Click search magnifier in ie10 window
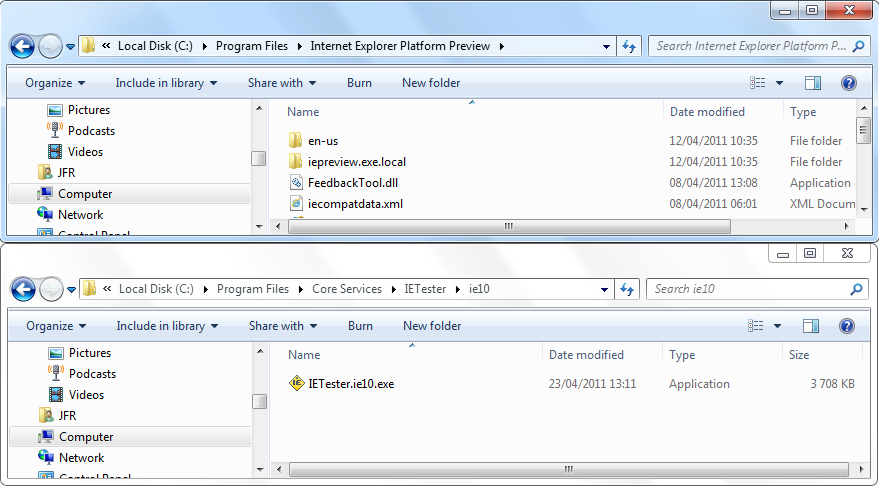Viewport: 879px width, 487px height. [x=856, y=289]
